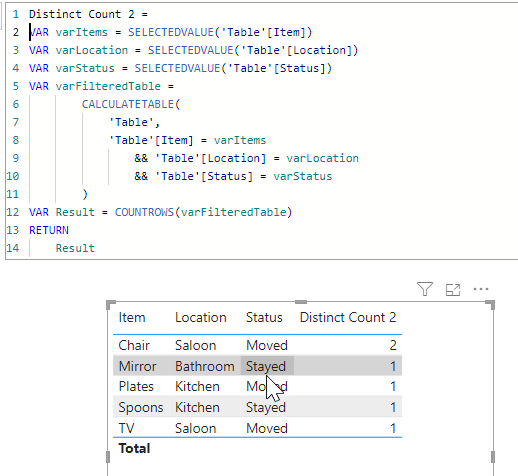Click Result on the last formula line
The height and width of the screenshot is (476, 518).
pos(75,248)
